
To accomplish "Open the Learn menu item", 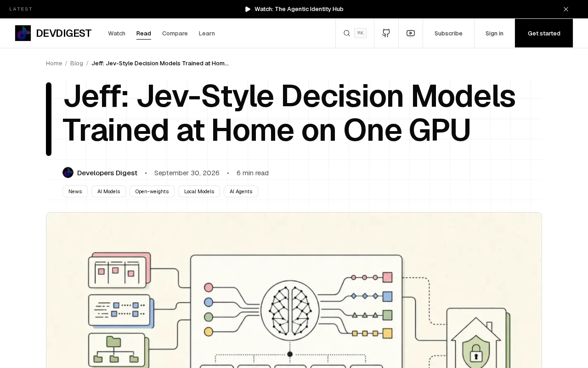I will tap(207, 33).
